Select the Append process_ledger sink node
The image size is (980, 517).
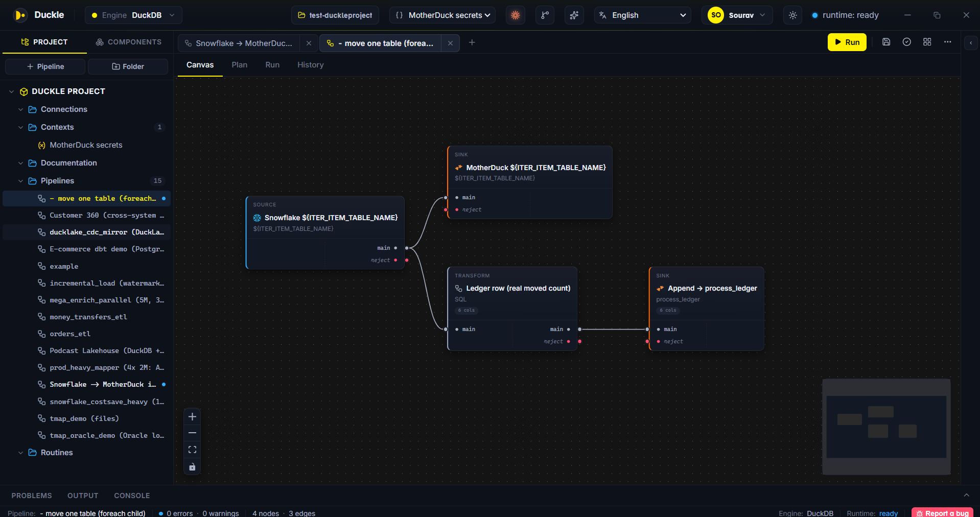pos(706,308)
